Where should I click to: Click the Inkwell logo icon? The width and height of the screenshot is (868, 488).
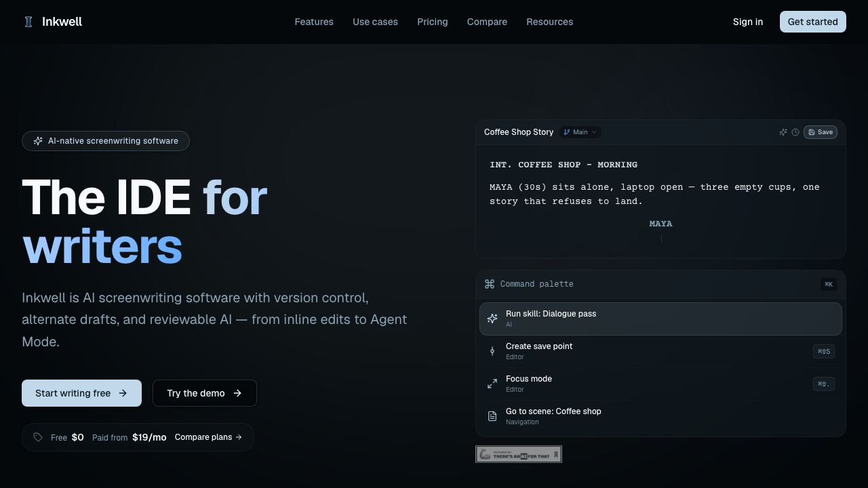(x=28, y=22)
